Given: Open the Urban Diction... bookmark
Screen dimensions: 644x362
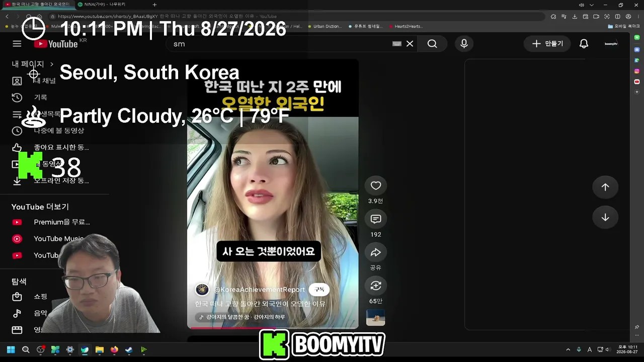Looking at the screenshot, I should coord(324,26).
